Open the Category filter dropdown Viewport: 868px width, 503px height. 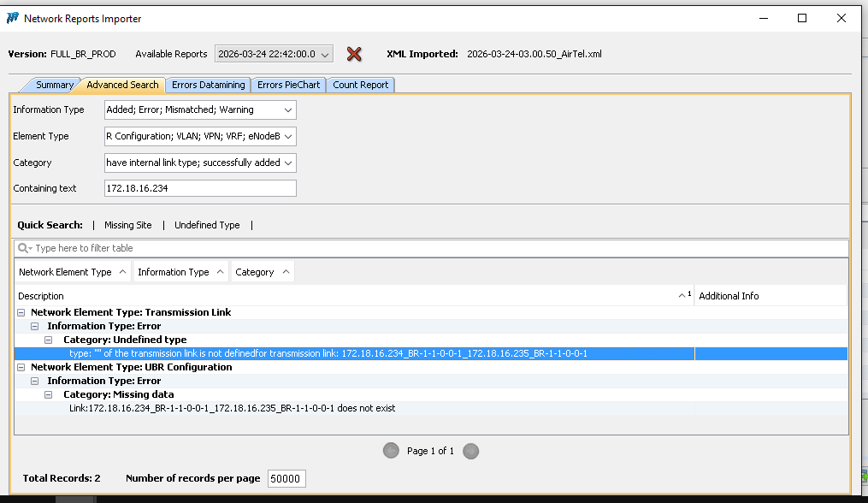pos(287,163)
